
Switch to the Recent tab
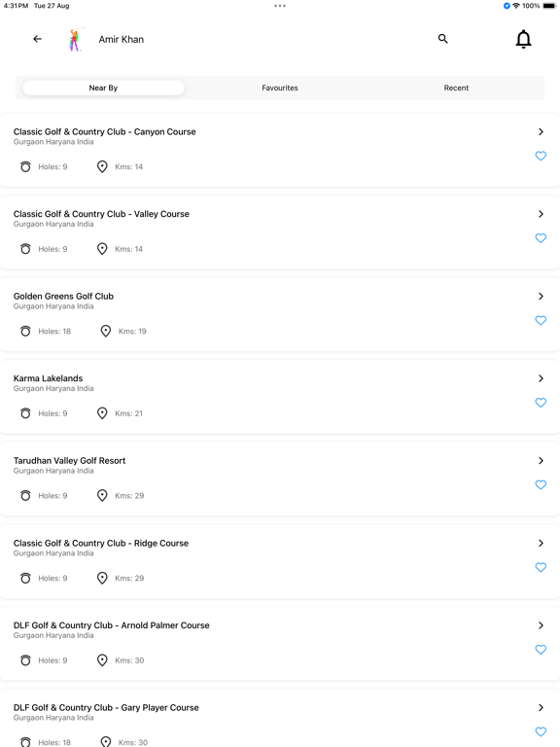(456, 88)
